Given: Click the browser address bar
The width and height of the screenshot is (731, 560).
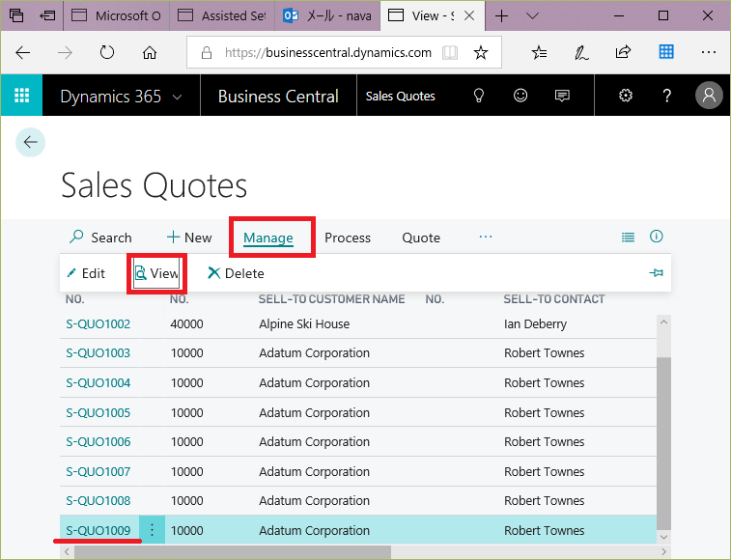Looking at the screenshot, I should [x=328, y=53].
